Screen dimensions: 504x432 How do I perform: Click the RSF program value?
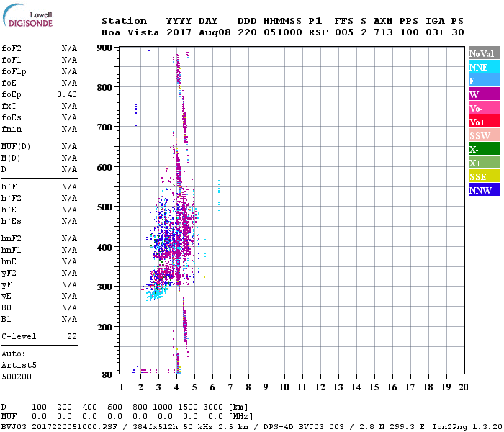point(318,32)
